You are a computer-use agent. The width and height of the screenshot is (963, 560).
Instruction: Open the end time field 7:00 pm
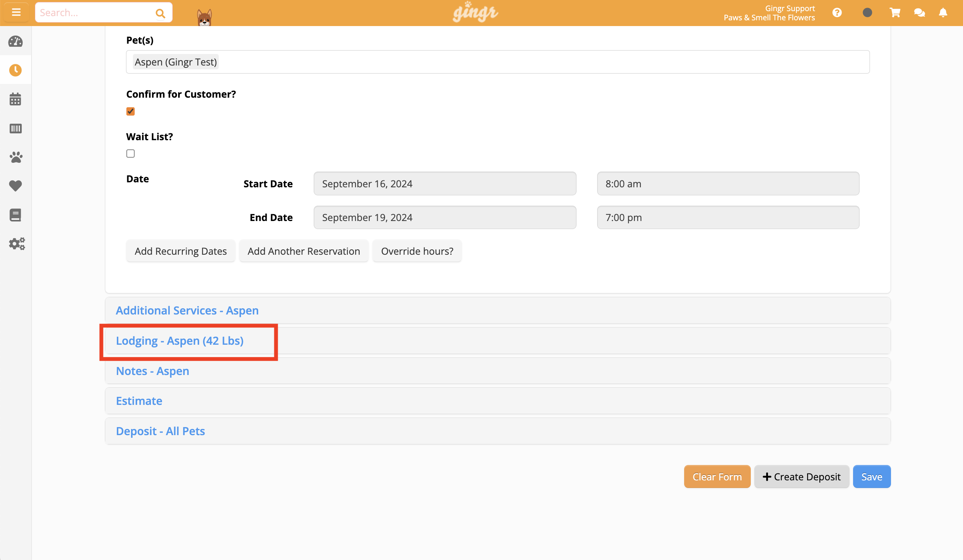[x=728, y=217]
